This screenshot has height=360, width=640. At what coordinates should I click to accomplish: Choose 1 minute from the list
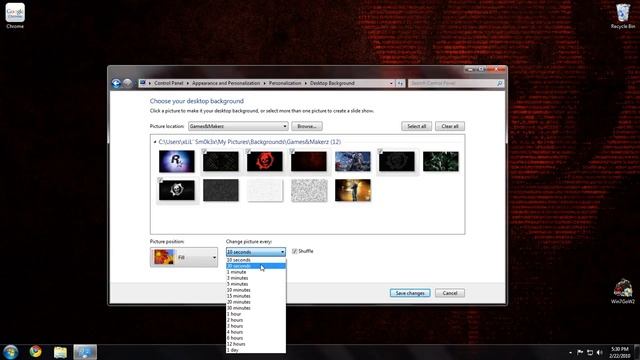click(x=256, y=272)
